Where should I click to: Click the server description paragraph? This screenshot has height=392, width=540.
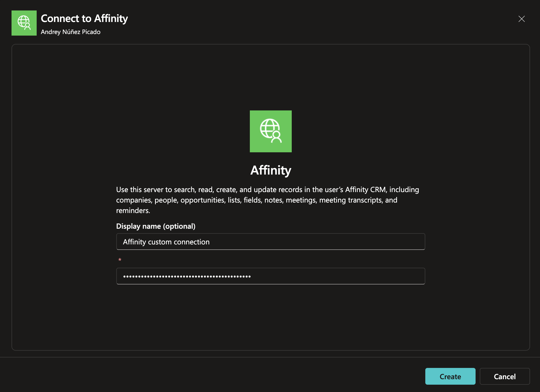[268, 200]
